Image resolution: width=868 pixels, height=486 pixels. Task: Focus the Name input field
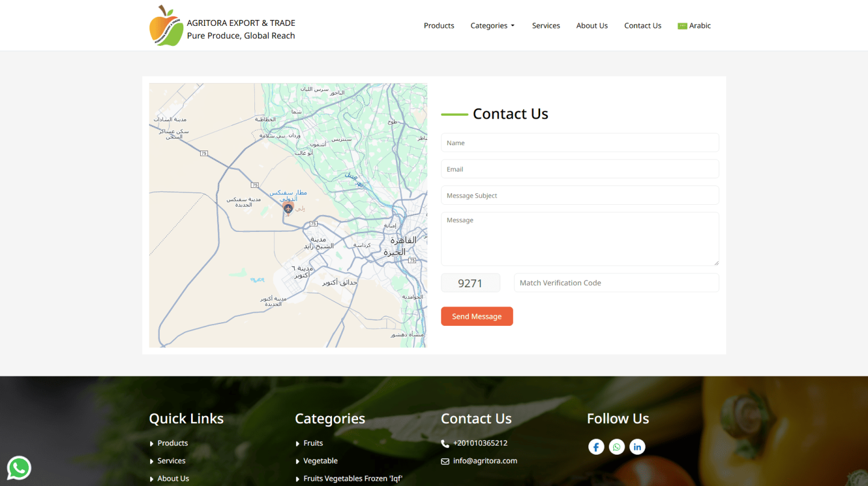pos(580,143)
